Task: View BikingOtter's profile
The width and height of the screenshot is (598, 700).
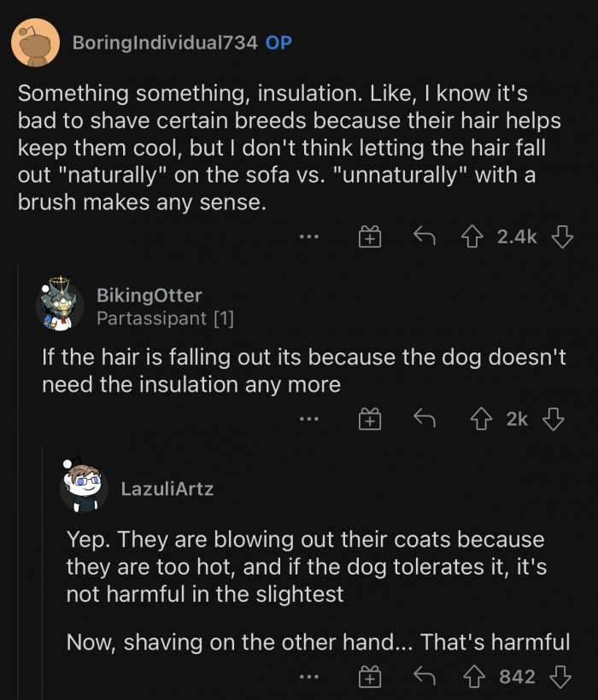Action: [149, 296]
